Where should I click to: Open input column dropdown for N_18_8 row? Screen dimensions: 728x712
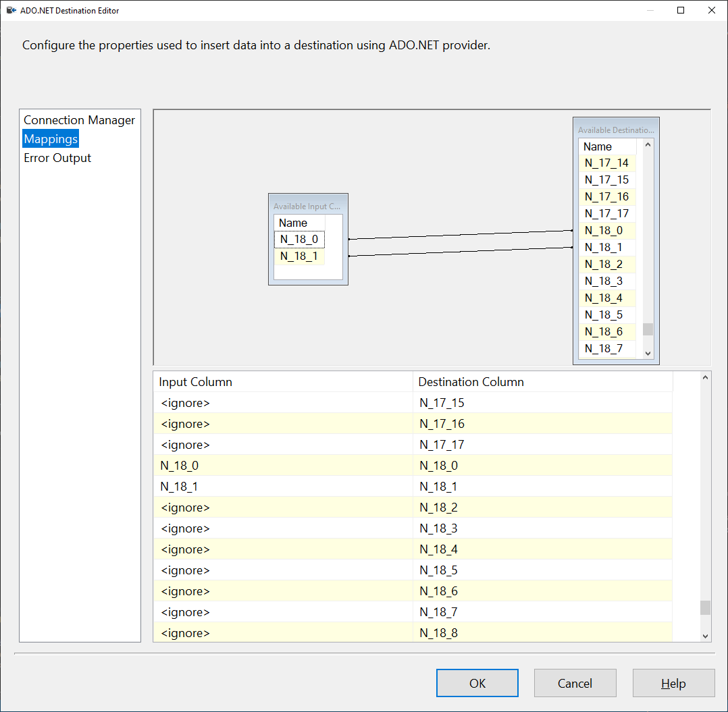[x=283, y=632]
